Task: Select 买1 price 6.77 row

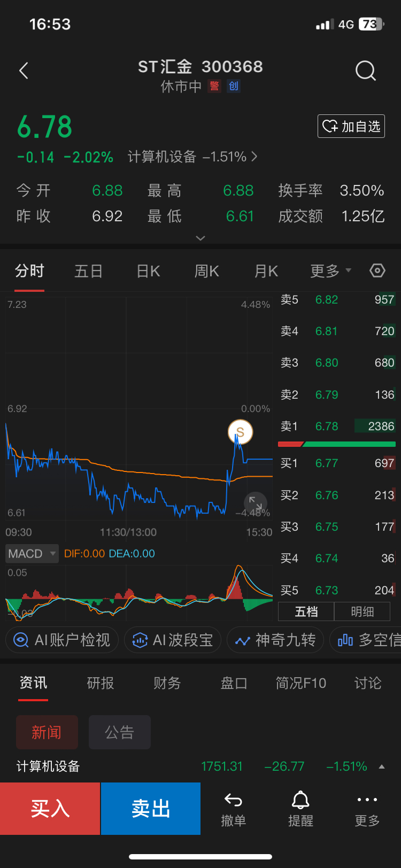Action: 338,463
